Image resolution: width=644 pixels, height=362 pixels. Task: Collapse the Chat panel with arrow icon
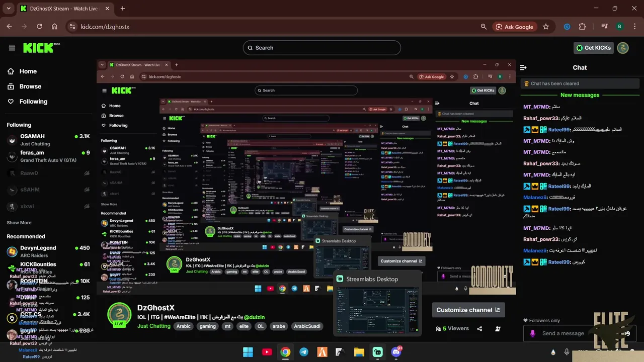[x=523, y=67]
